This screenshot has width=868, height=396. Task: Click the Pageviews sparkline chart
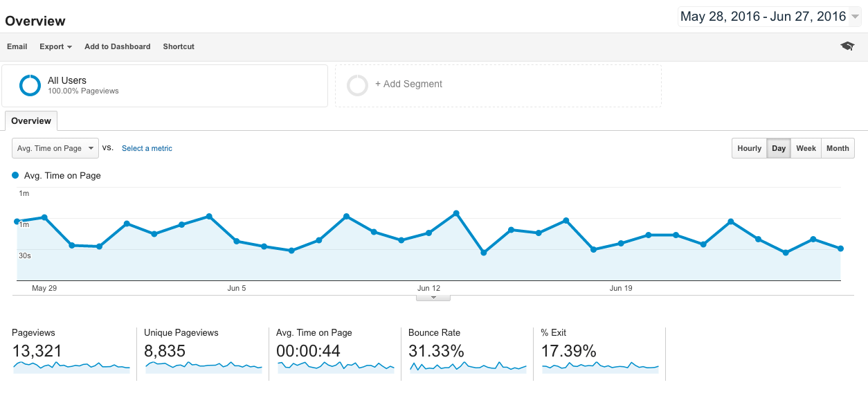point(71,366)
